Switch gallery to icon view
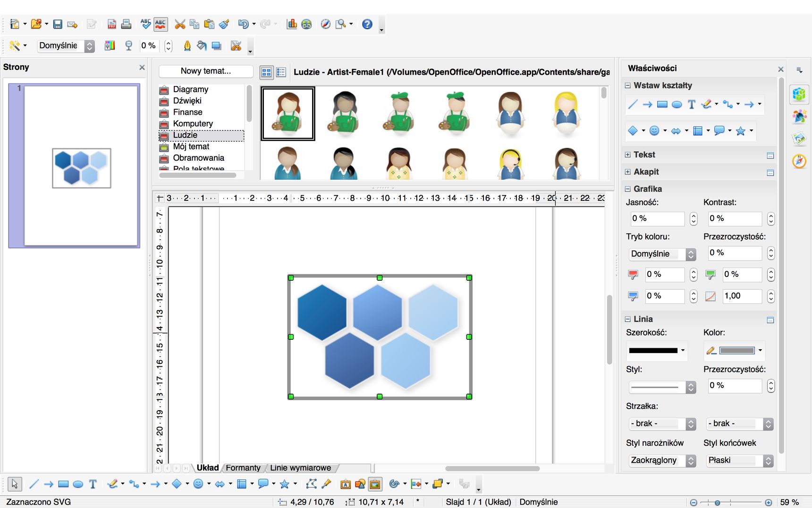The image size is (812, 508). pyautogui.click(x=266, y=72)
